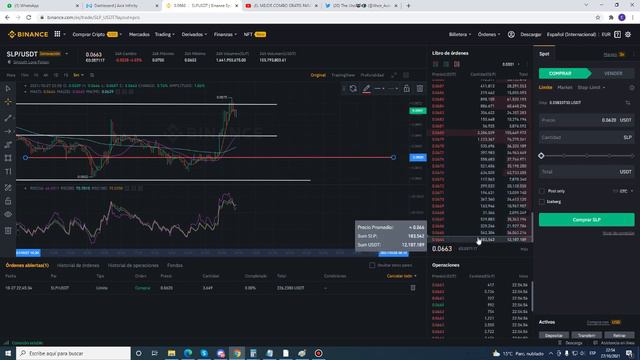Open the user profile icon
The height and width of the screenshot is (360, 640).
pyautogui.click(x=511, y=35)
